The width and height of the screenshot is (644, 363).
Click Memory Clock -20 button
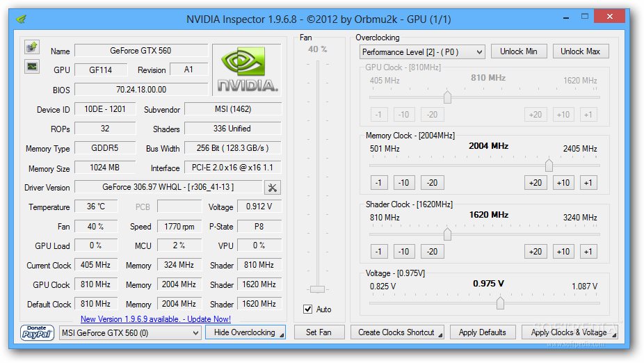coord(432,183)
